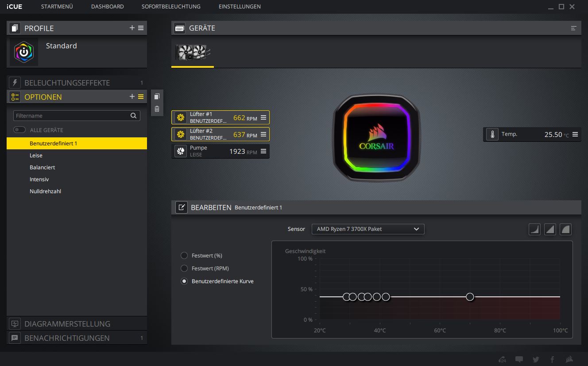This screenshot has height=366, width=588.
Task: Select the cooler device tab thumbnail
Action: (193, 52)
